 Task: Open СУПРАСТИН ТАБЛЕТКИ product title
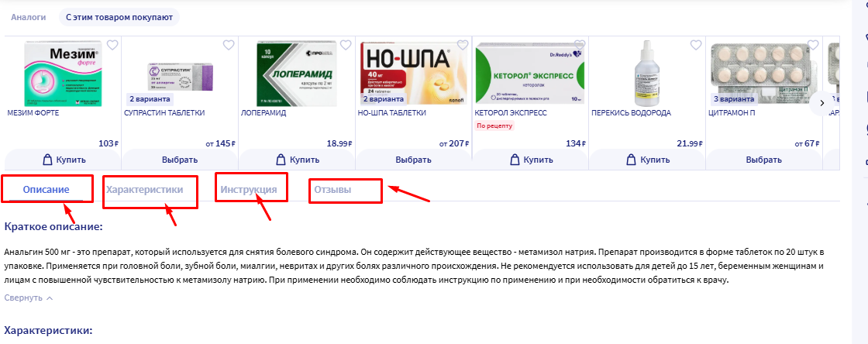point(164,113)
